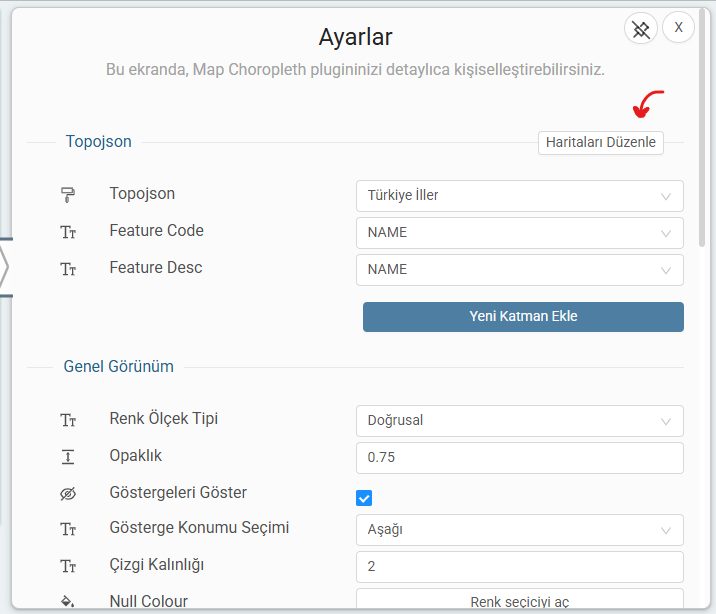This screenshot has width=716, height=614.
Task: Open the Renk Ölçek Tipi dropdown
Action: [x=519, y=421]
